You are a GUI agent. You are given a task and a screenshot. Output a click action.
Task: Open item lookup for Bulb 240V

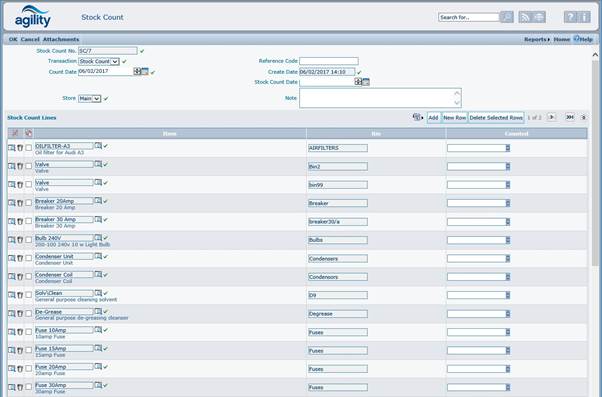[x=98, y=238]
